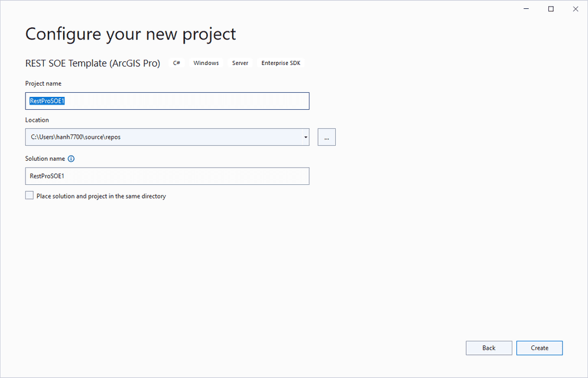Click the REST SOE Template (ArcGIS Pro) title
The width and height of the screenshot is (588, 378).
pos(93,63)
